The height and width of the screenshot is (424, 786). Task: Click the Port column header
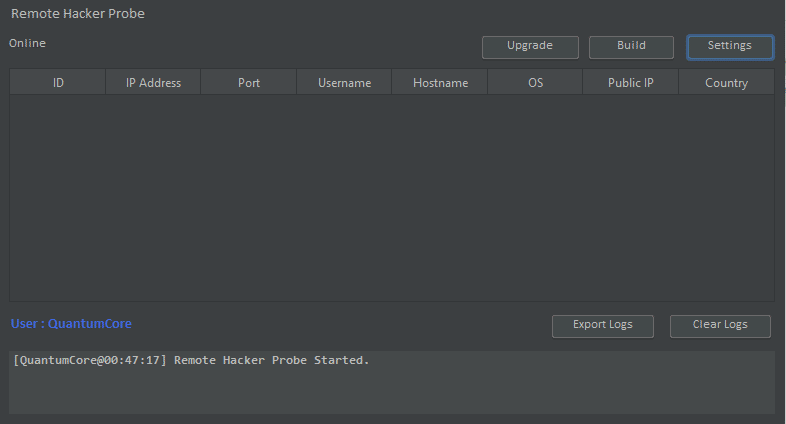pyautogui.click(x=249, y=83)
